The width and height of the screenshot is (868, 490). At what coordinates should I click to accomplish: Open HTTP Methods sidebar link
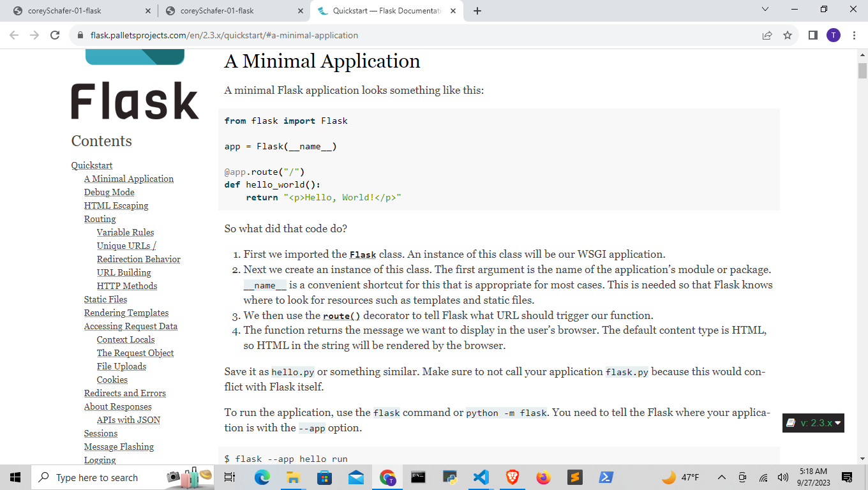(127, 286)
